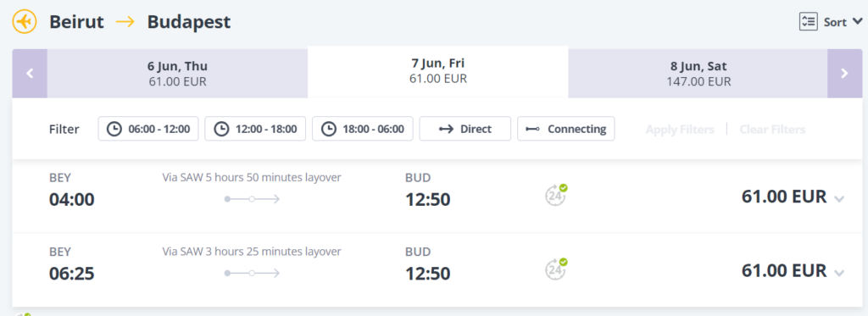Expand the 04:00 flight price details chevron
This screenshot has width=868, height=316.
click(x=839, y=199)
